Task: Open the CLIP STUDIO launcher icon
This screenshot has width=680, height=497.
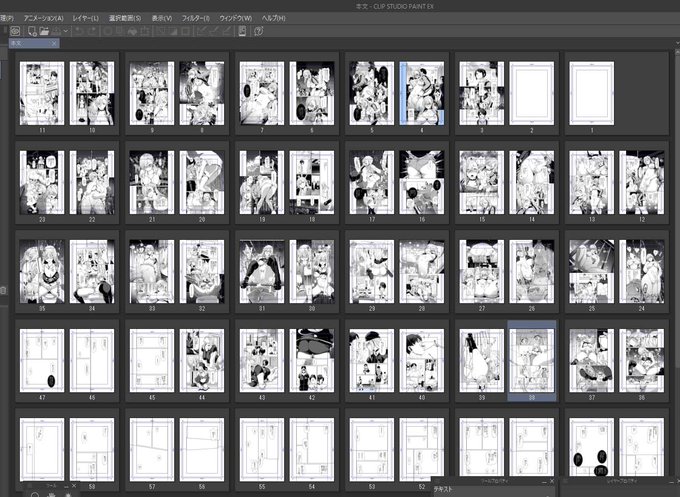Action: click(x=15, y=31)
